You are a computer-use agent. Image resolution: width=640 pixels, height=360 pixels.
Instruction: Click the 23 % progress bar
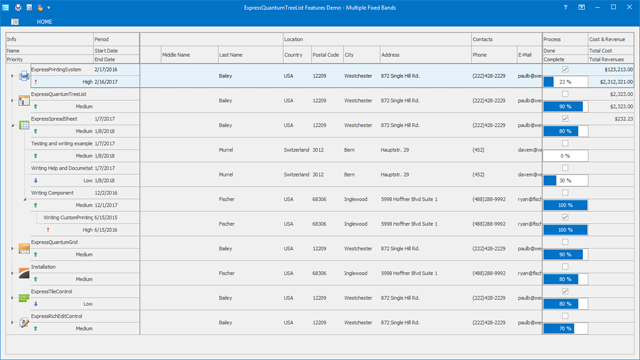coord(565,82)
